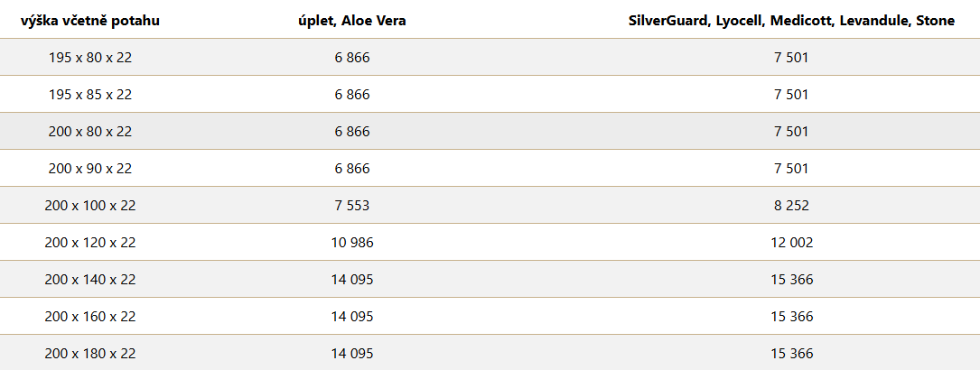Click the 200 x 160 x 22 size cell
The image size is (980, 370).
click(90, 317)
